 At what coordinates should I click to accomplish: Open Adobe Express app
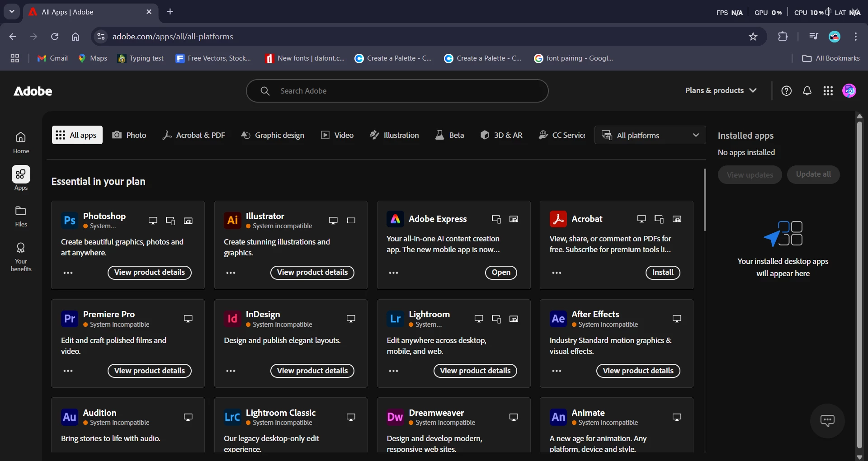[501, 273]
